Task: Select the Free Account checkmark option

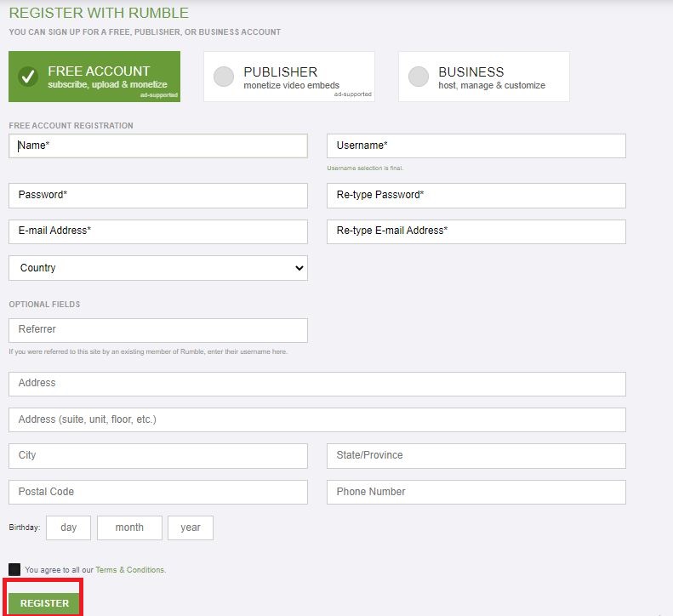Action: (x=28, y=77)
